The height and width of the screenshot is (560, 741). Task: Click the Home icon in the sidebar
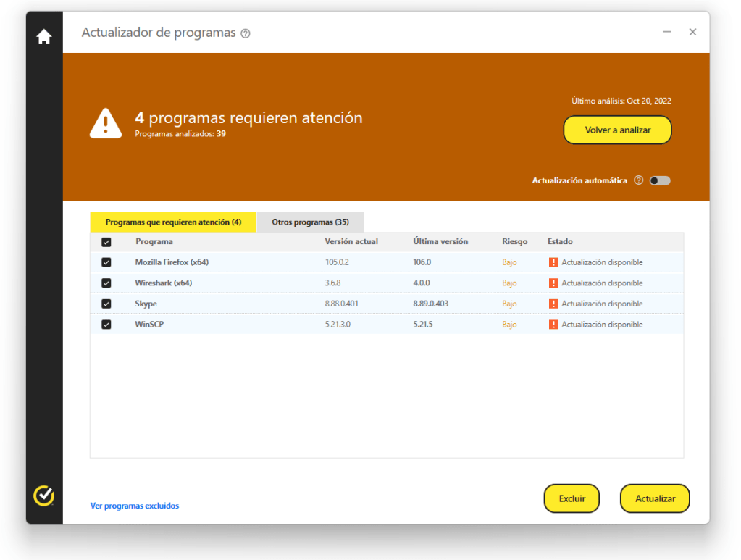point(43,35)
